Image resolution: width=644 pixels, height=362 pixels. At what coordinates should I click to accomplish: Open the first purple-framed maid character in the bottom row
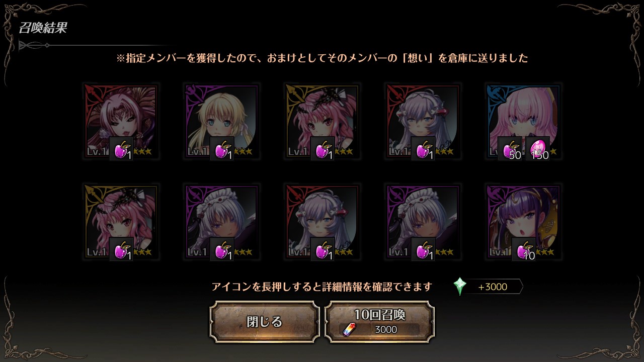point(221,222)
